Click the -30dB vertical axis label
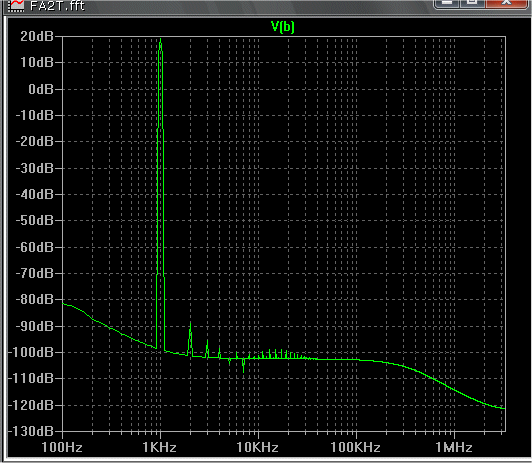Viewport: 532px width, 463px height. (34, 168)
